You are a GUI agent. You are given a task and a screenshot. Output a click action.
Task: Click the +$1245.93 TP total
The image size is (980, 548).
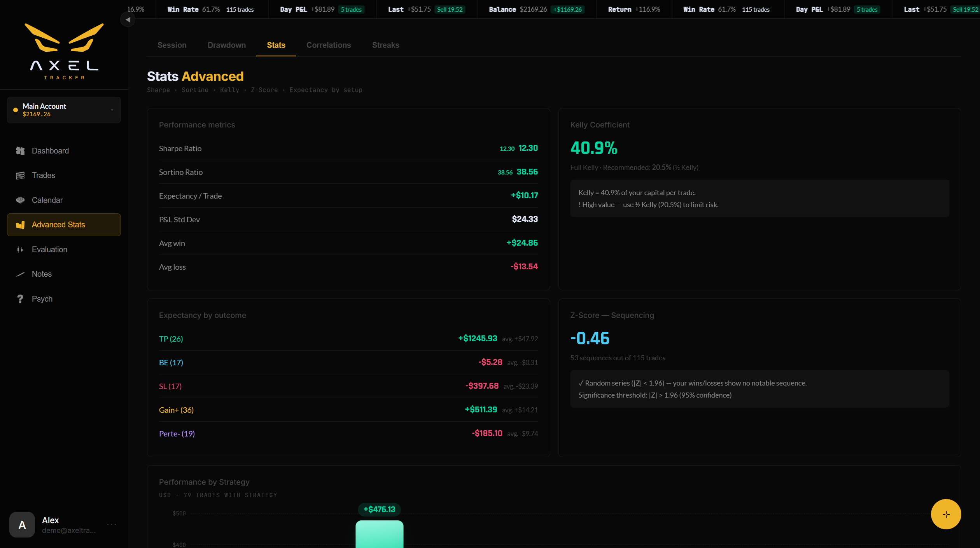(478, 339)
